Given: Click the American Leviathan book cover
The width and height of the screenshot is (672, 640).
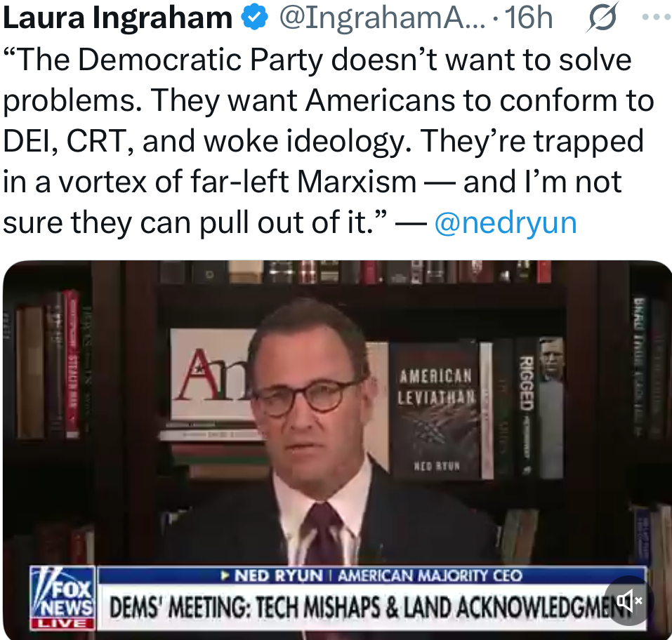Looking at the screenshot, I should 436,410.
